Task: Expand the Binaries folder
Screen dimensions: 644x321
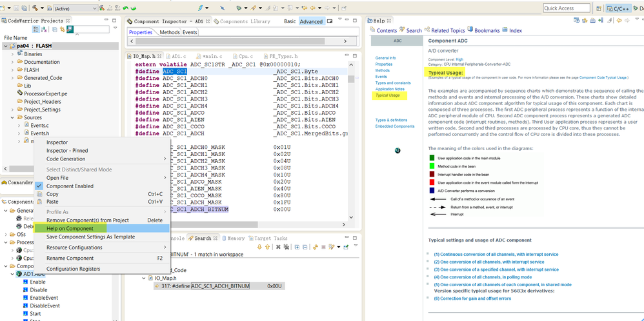Action: tap(12, 54)
